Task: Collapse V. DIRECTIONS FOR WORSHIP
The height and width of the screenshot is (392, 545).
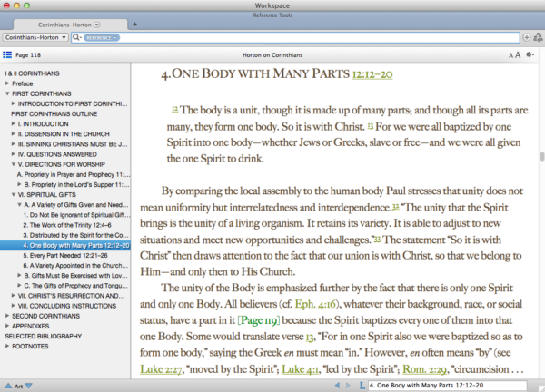Action: [14, 164]
